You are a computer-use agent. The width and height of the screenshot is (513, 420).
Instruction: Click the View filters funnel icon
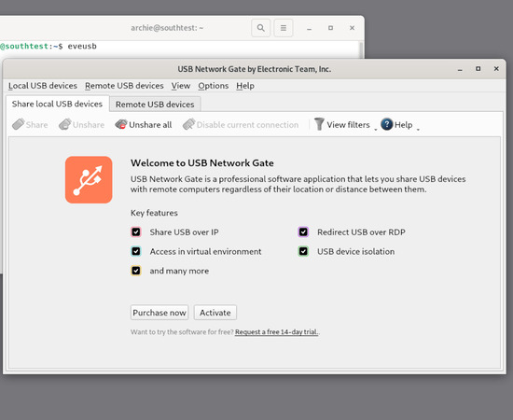[x=319, y=124]
